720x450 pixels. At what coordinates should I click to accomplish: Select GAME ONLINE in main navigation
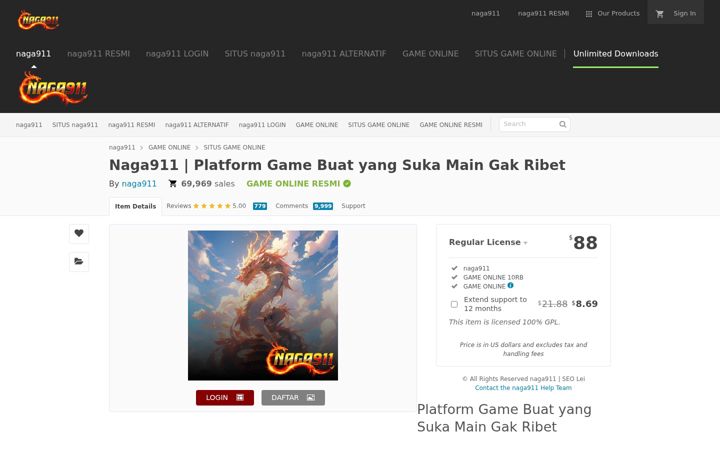[430, 54]
